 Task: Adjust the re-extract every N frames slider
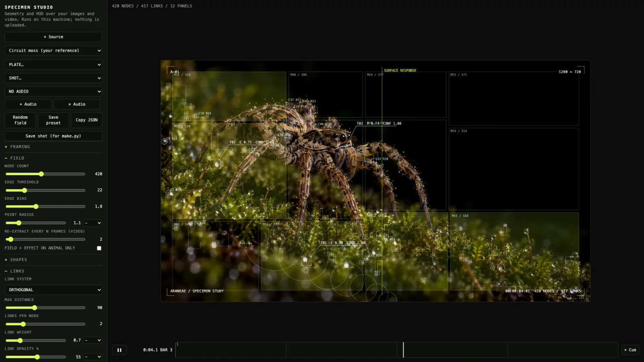(x=45, y=239)
